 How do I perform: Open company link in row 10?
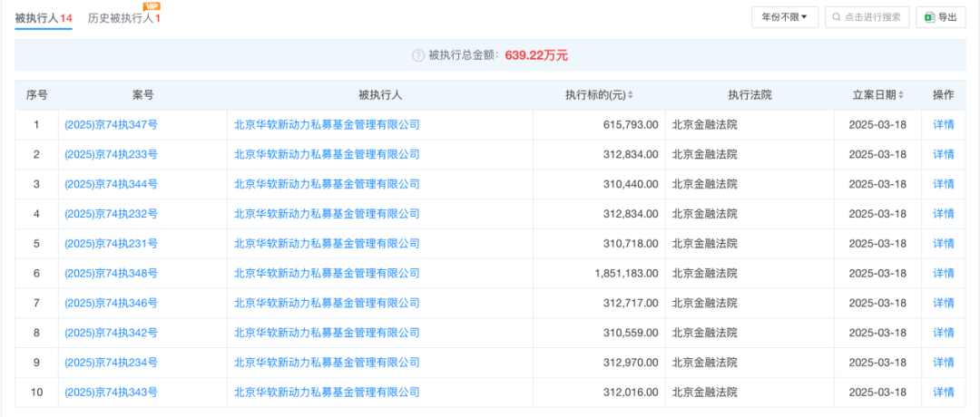click(327, 392)
